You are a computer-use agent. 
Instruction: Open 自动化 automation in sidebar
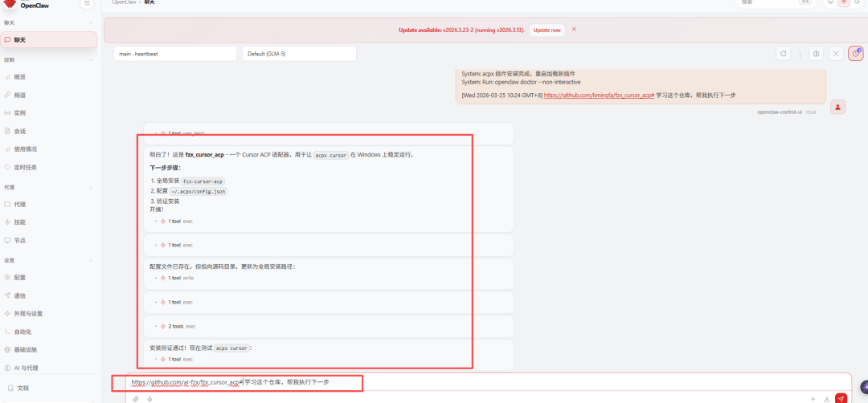click(x=49, y=332)
